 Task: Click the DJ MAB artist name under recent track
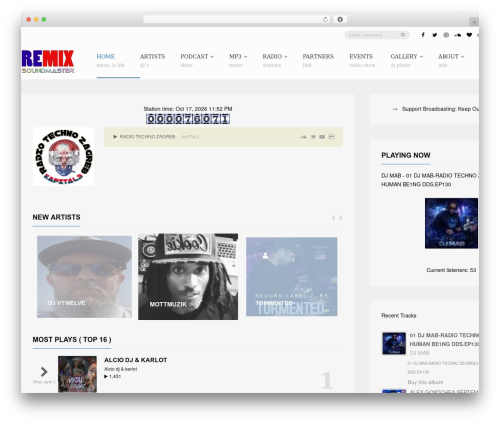click(x=419, y=353)
